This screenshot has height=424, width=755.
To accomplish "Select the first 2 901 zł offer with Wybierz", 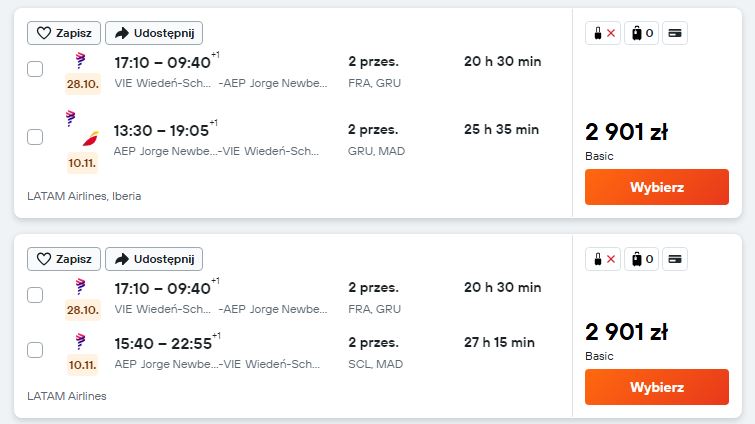I will (x=657, y=187).
